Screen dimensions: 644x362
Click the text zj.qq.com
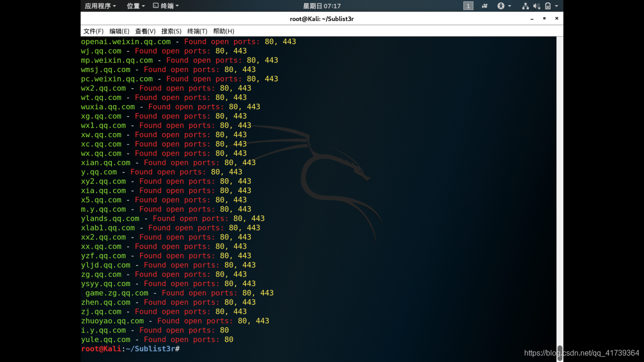pos(101,312)
